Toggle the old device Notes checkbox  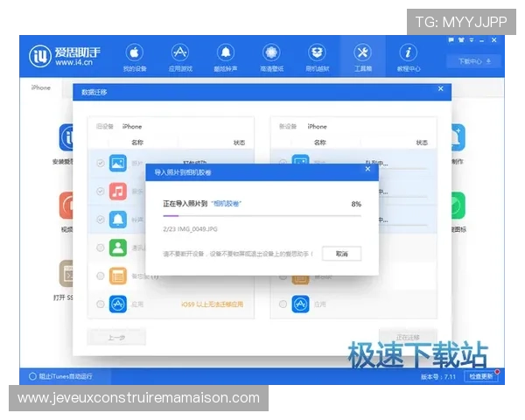tap(100, 276)
